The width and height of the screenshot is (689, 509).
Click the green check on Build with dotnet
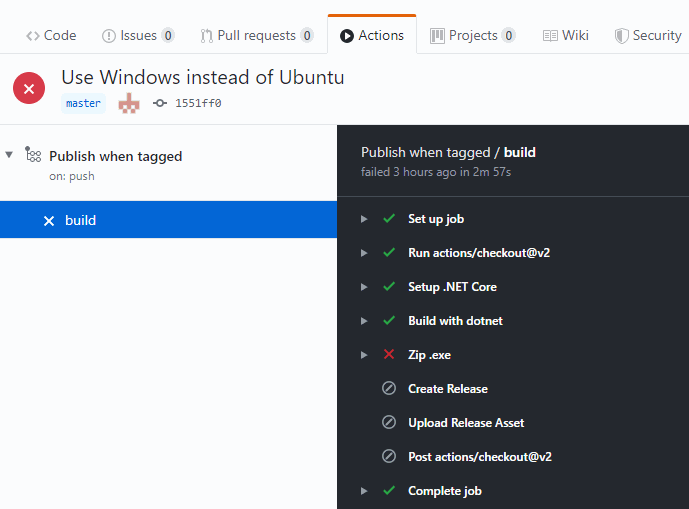(x=389, y=320)
